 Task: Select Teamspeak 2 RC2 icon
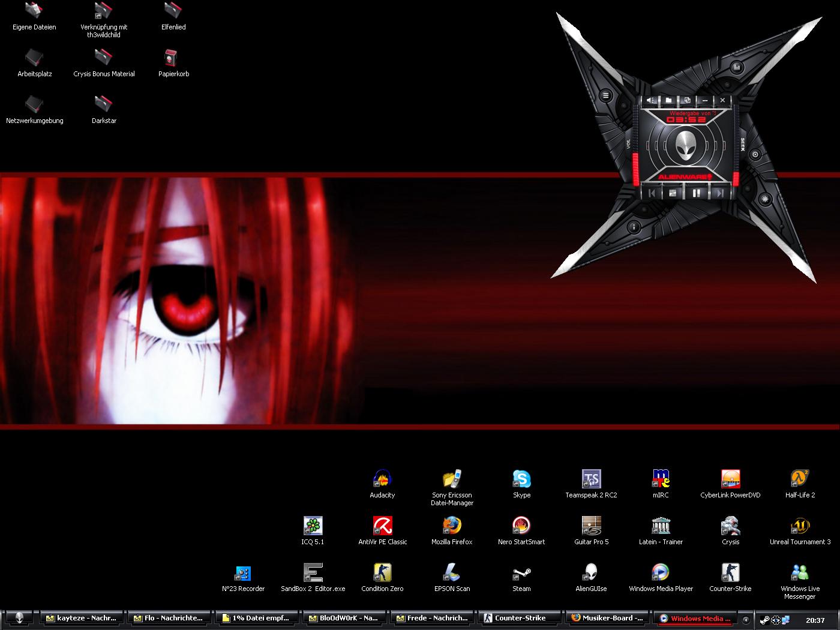[x=591, y=484]
